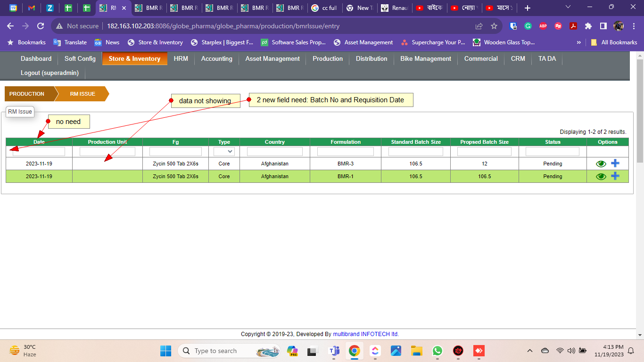
Task: Click the blue plus icon in BMR-1 row
Action: click(615, 176)
